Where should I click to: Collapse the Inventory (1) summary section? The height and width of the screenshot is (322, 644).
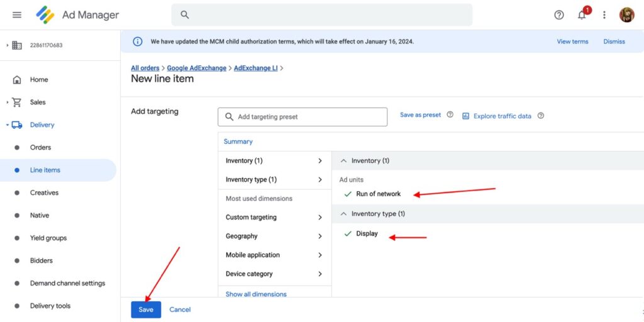tap(343, 161)
